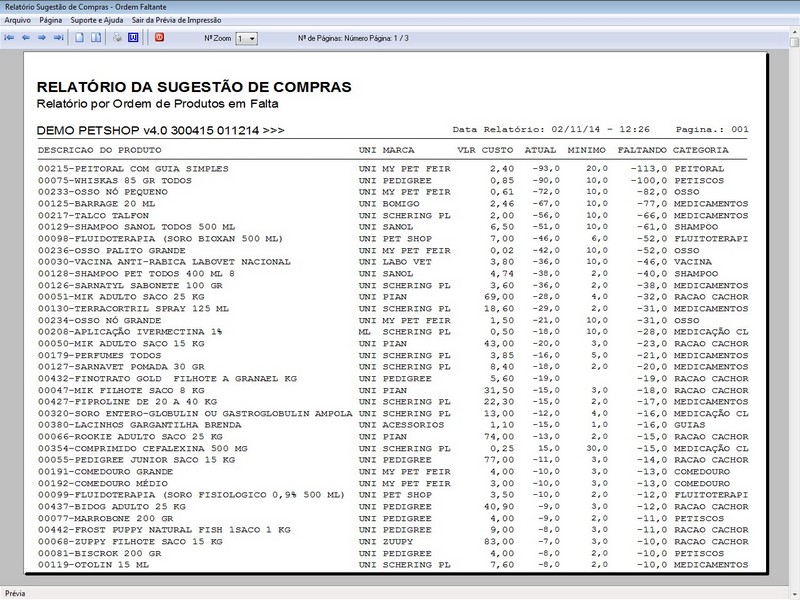This screenshot has height=600, width=800.
Task: Go to the next page arrow icon
Action: point(40,37)
